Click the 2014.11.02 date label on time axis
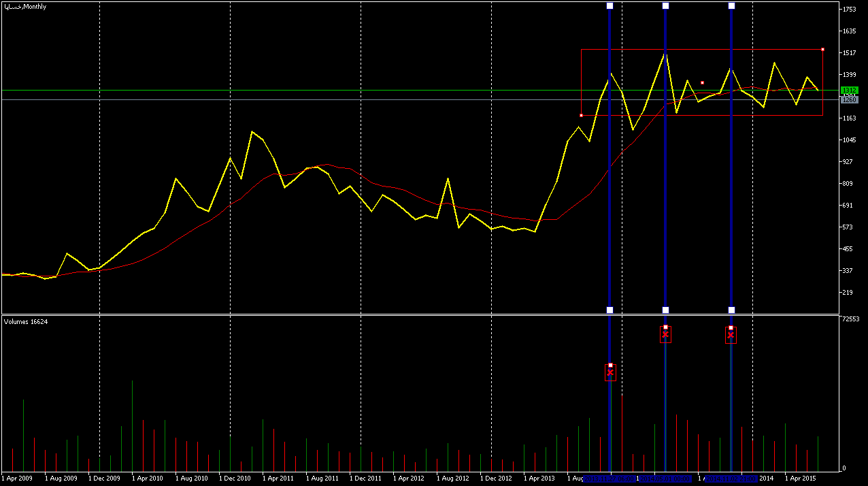Screen dimensions: 868x486 click(731, 479)
